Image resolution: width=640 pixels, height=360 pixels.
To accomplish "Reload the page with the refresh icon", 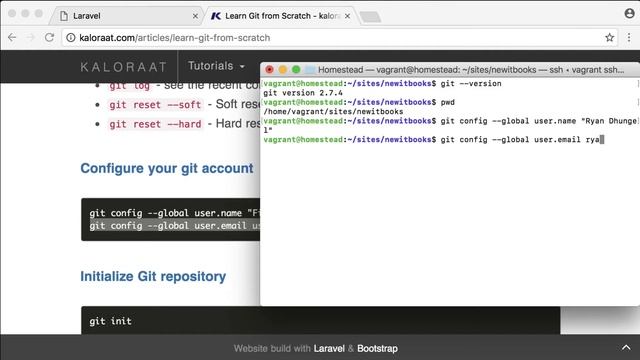I will 49,38.
